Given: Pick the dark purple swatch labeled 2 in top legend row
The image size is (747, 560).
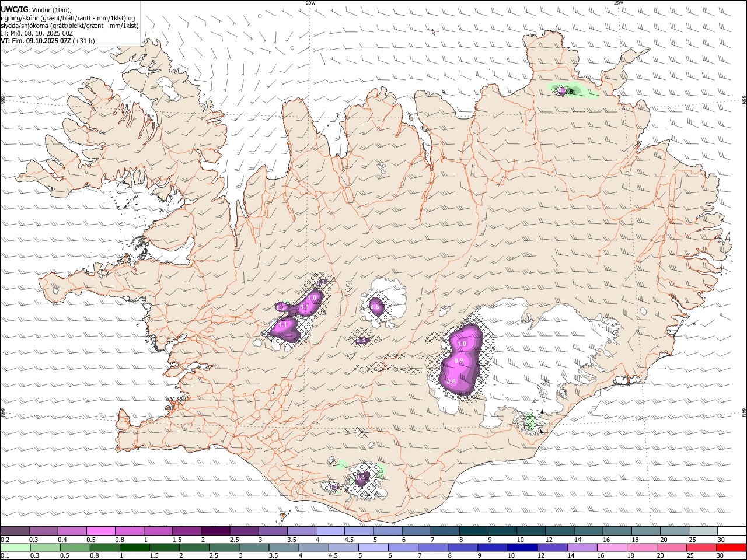Looking at the screenshot, I should (215, 531).
